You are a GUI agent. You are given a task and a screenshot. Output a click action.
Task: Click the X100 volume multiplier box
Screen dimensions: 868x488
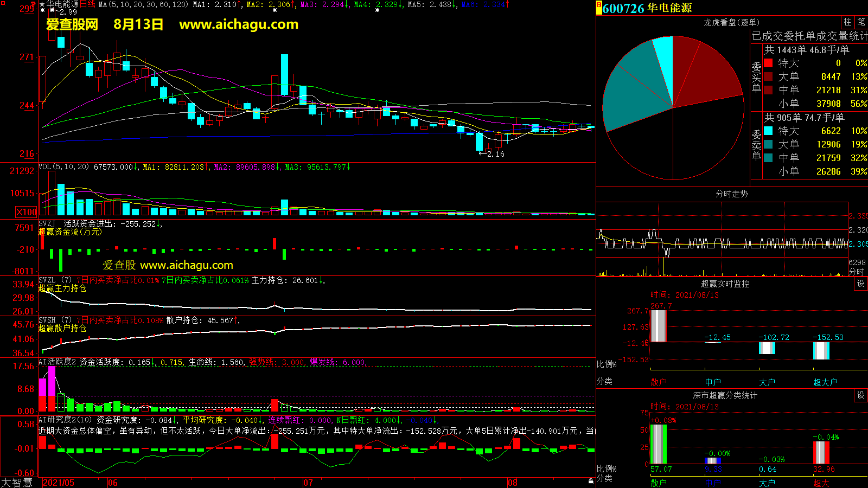(27, 212)
